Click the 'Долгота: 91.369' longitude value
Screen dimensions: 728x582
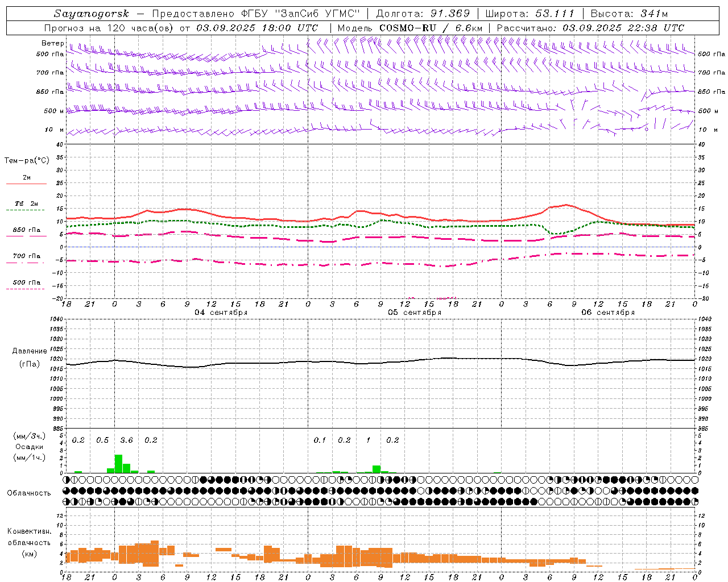pyautogui.click(x=423, y=14)
